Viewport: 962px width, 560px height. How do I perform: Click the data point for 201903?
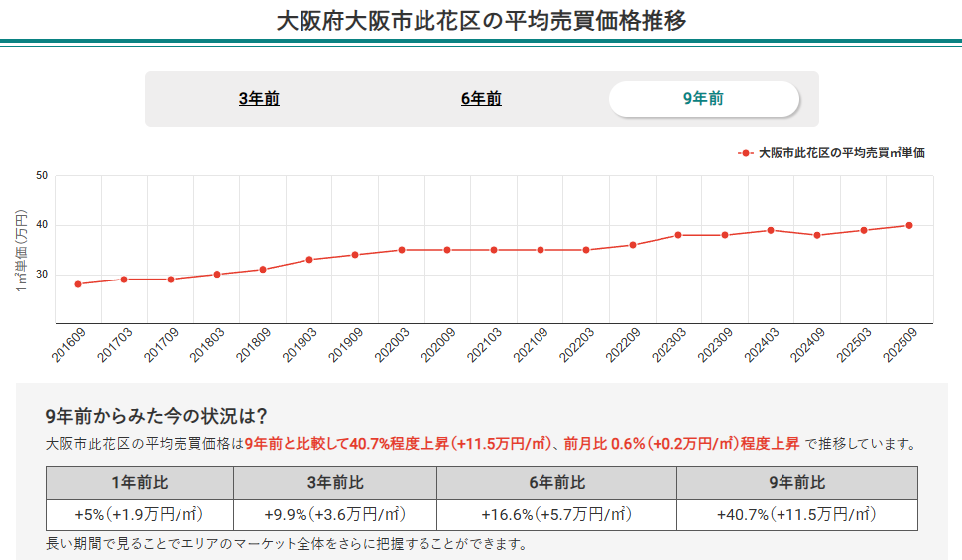(x=309, y=260)
